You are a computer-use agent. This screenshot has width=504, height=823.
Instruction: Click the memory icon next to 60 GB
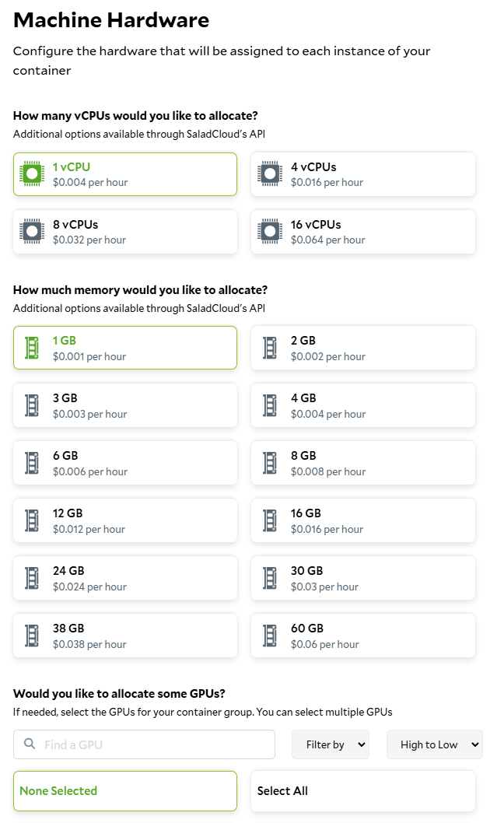click(x=270, y=636)
